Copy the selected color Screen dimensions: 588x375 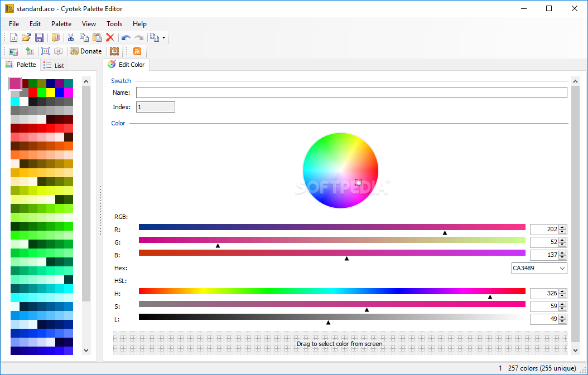pos(84,37)
